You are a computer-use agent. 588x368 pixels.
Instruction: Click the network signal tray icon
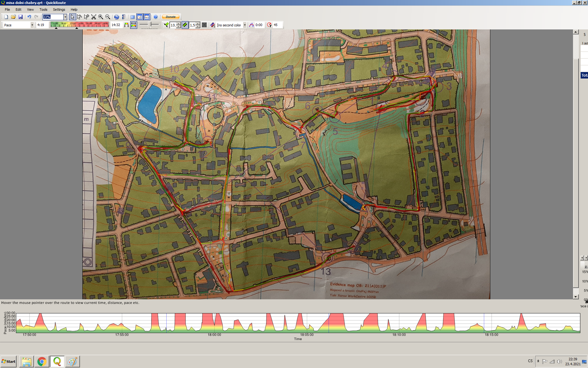coord(552,362)
